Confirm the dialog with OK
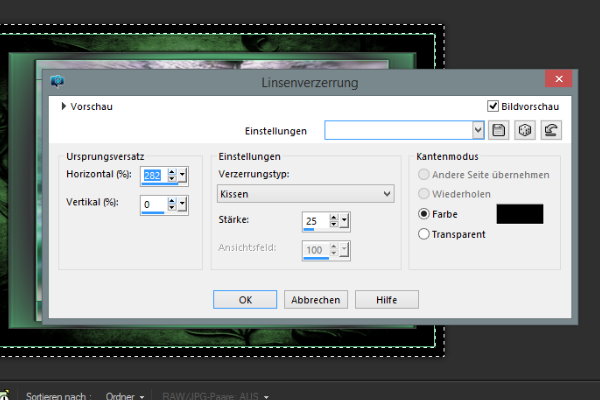The width and height of the screenshot is (600, 400). click(245, 299)
